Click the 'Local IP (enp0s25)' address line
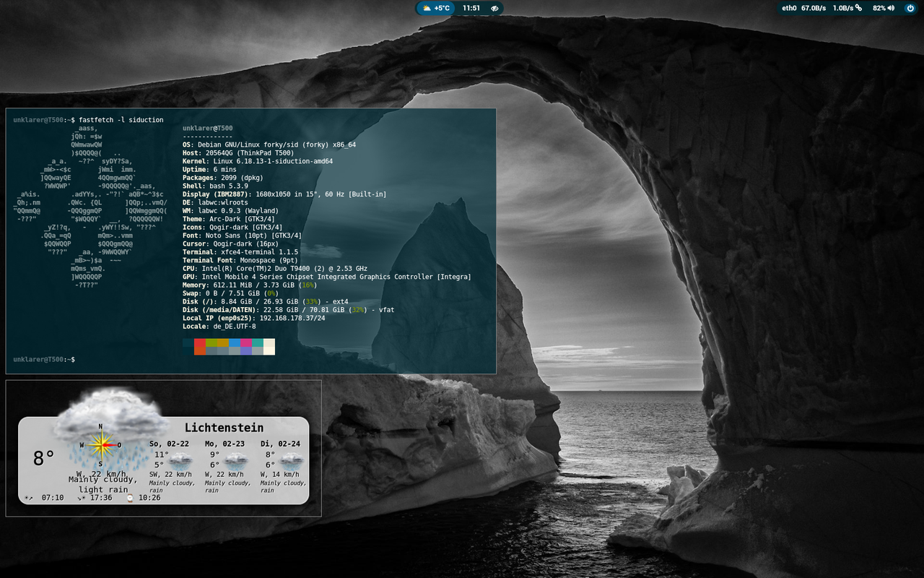The height and width of the screenshot is (578, 924). pyautogui.click(x=254, y=318)
